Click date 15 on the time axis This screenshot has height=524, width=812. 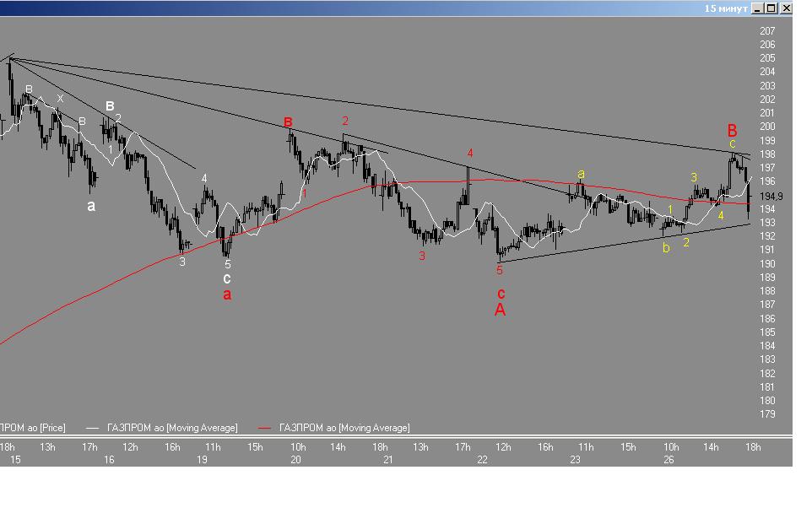15,459
